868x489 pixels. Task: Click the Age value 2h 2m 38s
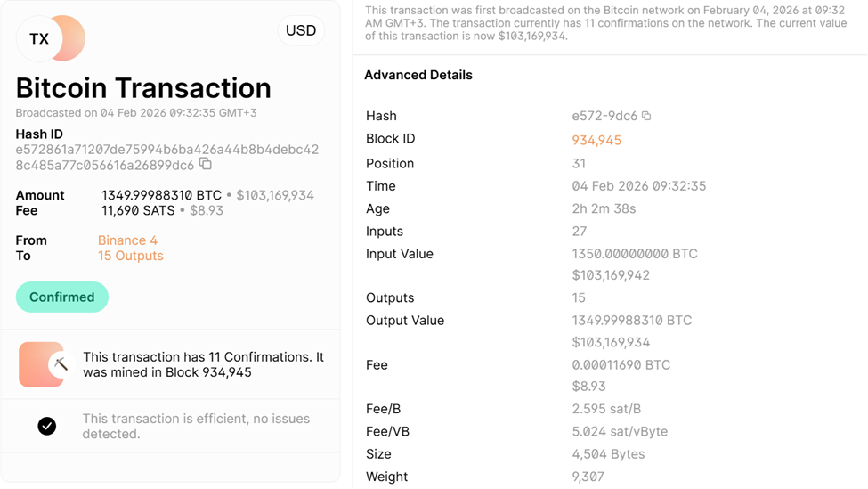point(604,209)
